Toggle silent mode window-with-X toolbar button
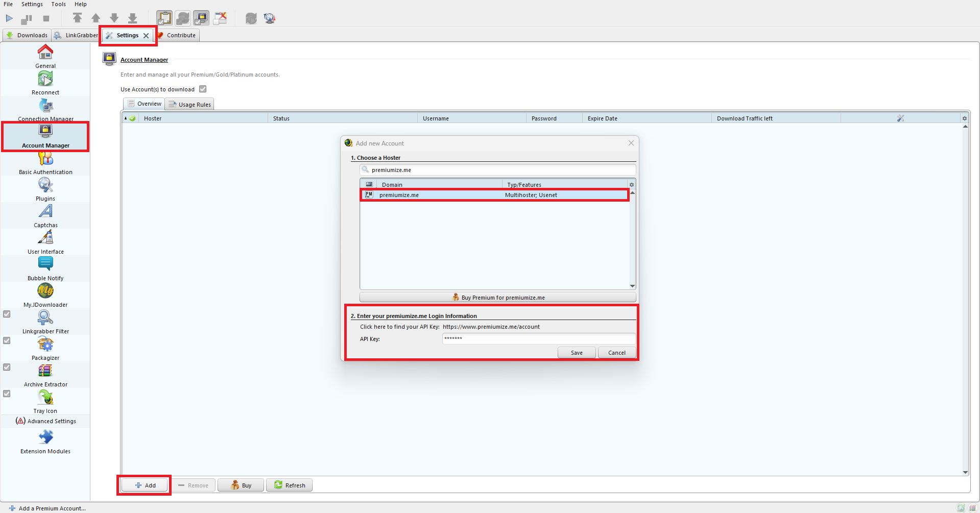 pos(220,18)
